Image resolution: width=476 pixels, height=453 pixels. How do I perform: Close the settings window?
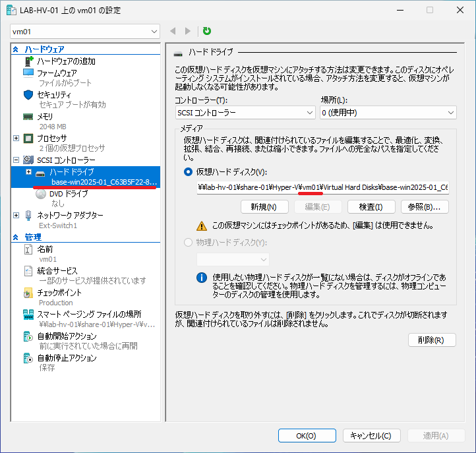pyautogui.click(x=460, y=10)
